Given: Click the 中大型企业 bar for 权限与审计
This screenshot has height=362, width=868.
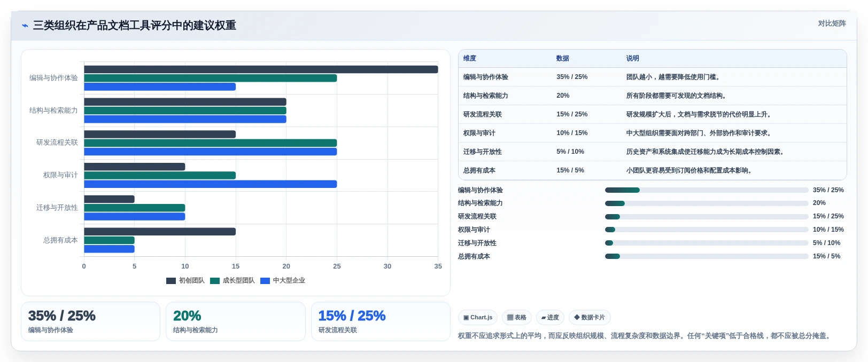Looking at the screenshot, I should [x=211, y=184].
